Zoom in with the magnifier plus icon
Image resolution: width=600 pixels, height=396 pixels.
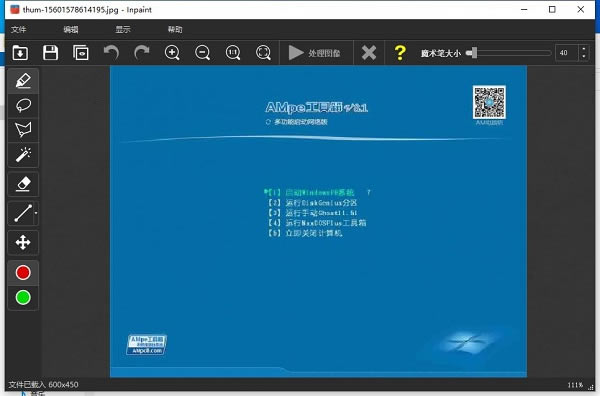point(172,52)
